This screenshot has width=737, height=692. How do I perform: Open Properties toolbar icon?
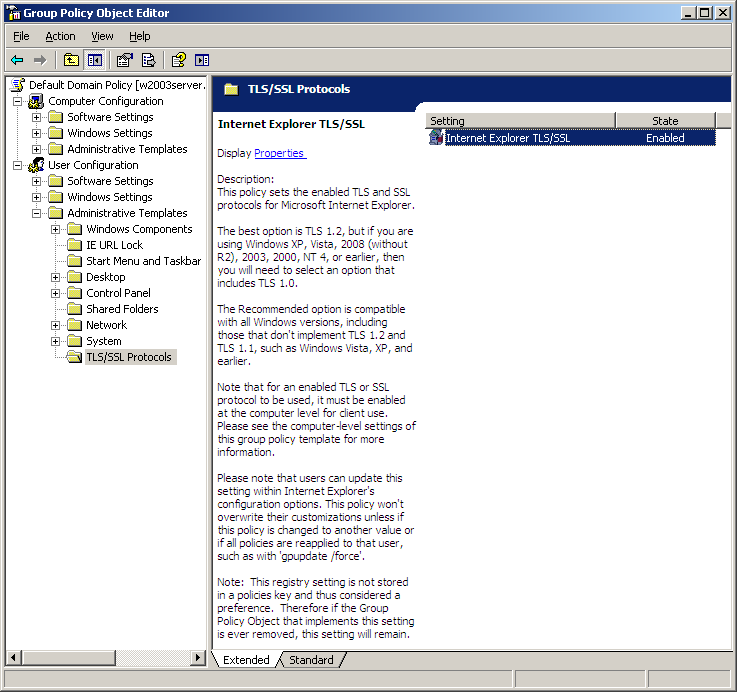(125, 60)
